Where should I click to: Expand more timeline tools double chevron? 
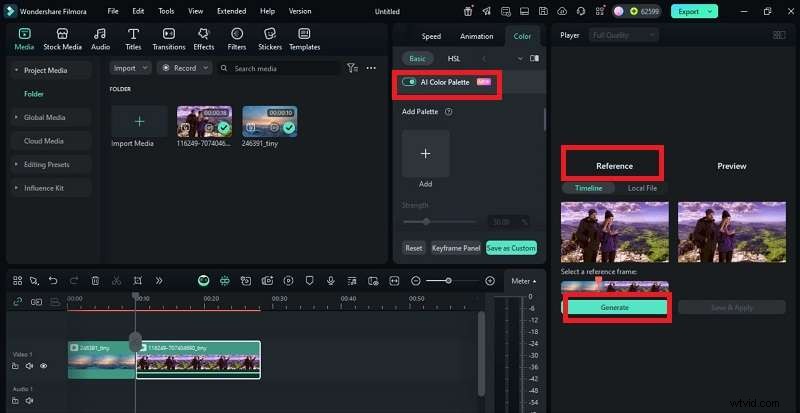click(x=159, y=280)
